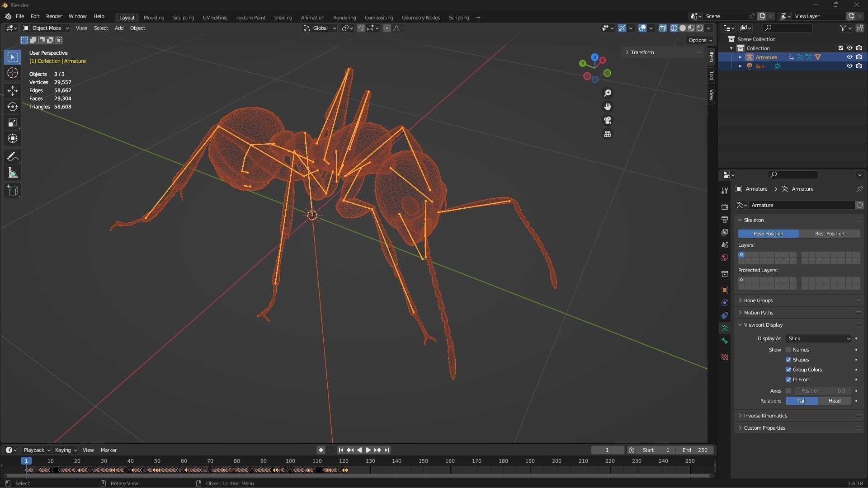
Task: Switch to wireframe viewport shading
Action: [674, 28]
